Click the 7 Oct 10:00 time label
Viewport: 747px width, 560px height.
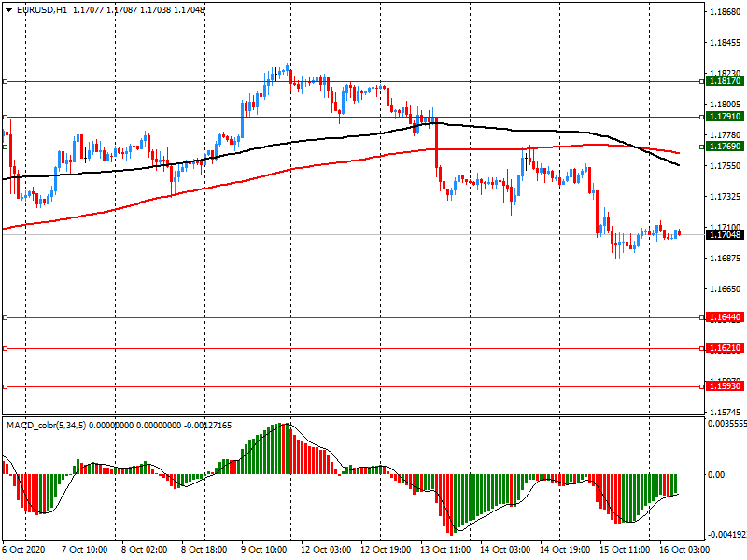pos(85,550)
